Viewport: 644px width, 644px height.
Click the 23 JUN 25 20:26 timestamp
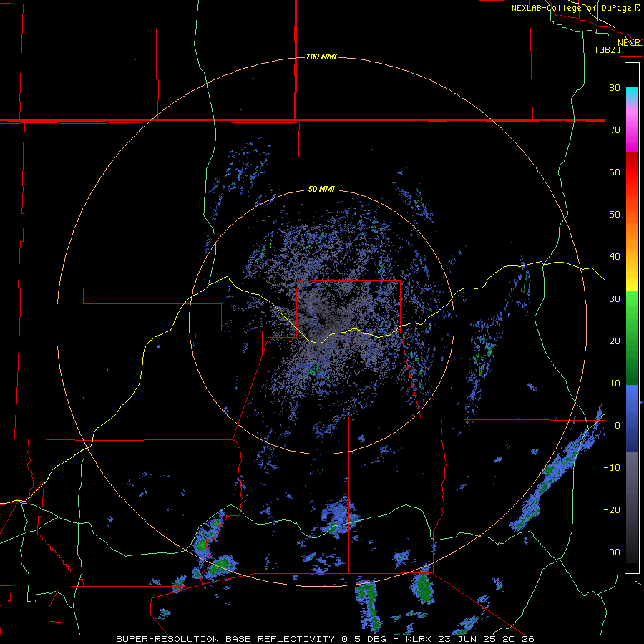pos(485,639)
